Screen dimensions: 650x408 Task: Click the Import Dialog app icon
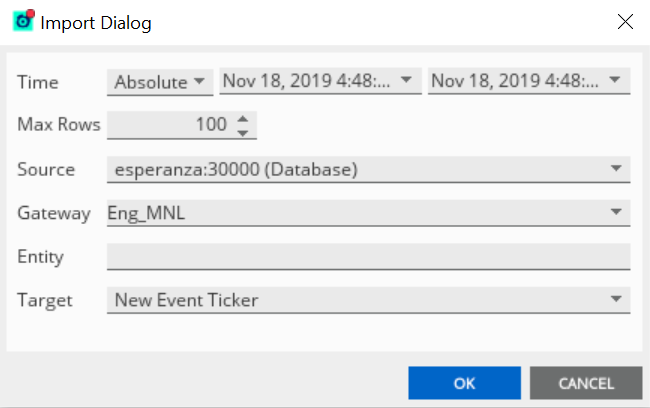point(22,21)
